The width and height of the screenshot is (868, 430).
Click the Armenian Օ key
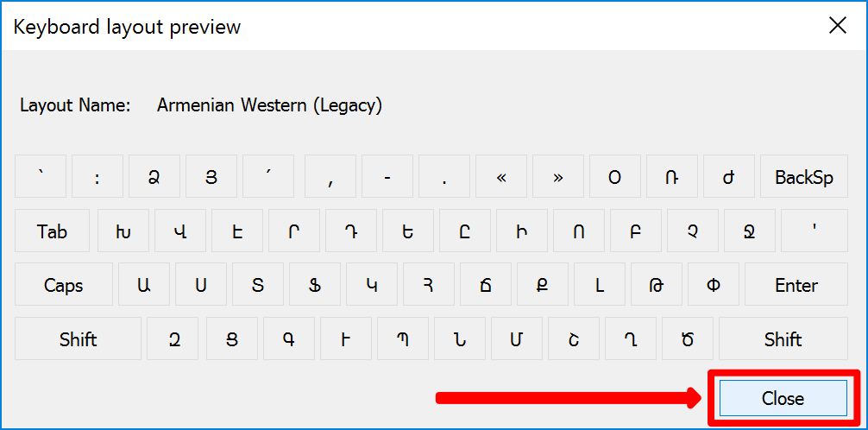pos(614,178)
